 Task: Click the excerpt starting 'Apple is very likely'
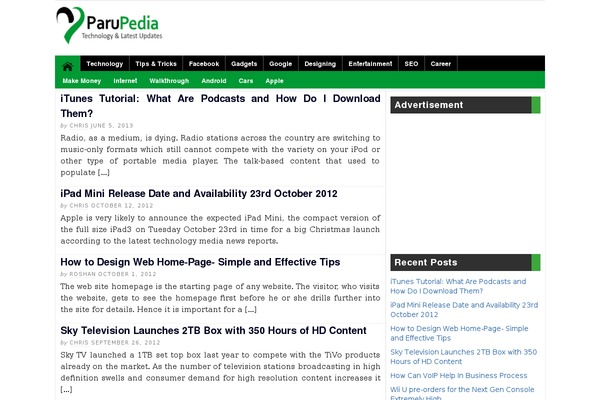click(220, 229)
